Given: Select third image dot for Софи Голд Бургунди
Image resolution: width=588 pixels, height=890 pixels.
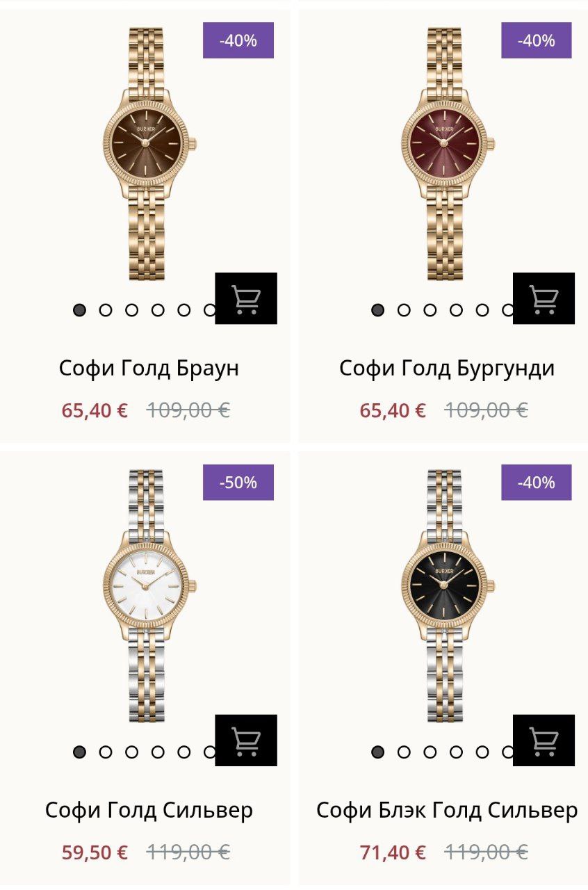Looking at the screenshot, I should point(430,310).
